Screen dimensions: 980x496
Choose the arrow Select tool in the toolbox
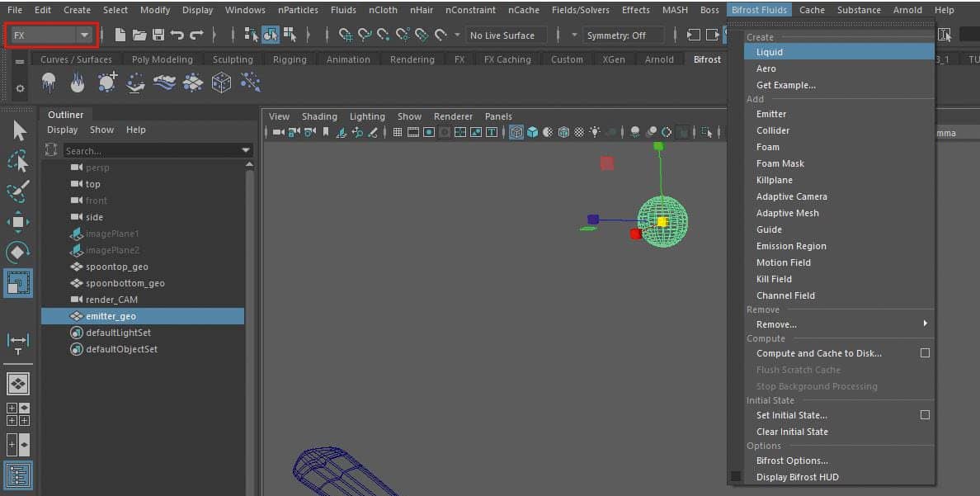point(19,130)
